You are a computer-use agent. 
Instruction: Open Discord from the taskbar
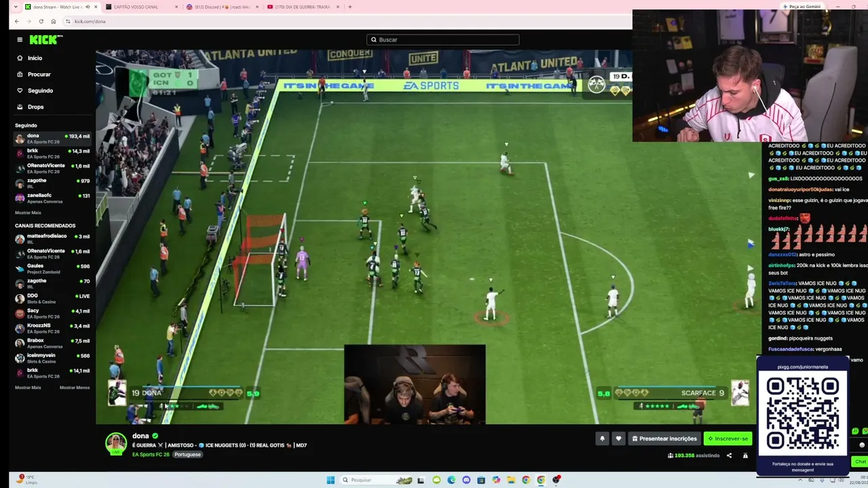pos(466,480)
